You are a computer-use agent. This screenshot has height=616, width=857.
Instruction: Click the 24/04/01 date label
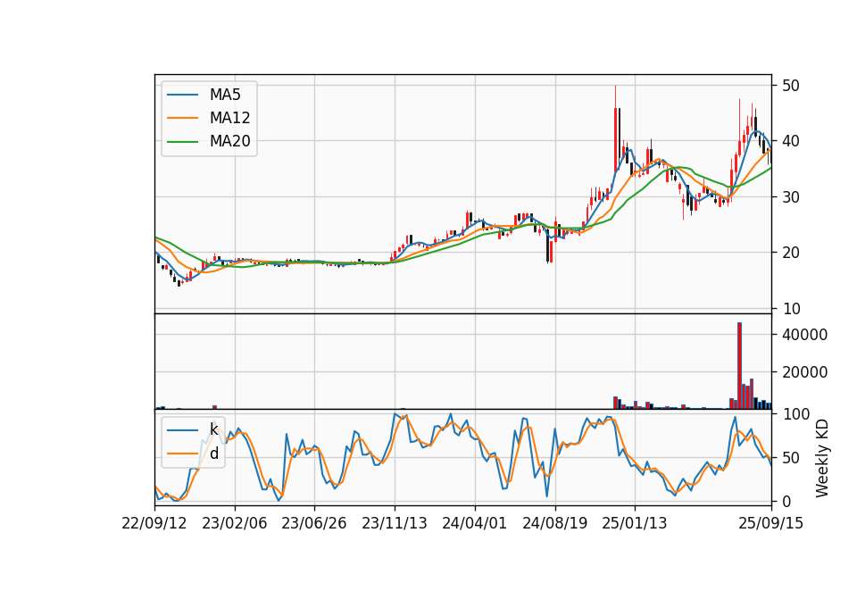pyautogui.click(x=474, y=523)
